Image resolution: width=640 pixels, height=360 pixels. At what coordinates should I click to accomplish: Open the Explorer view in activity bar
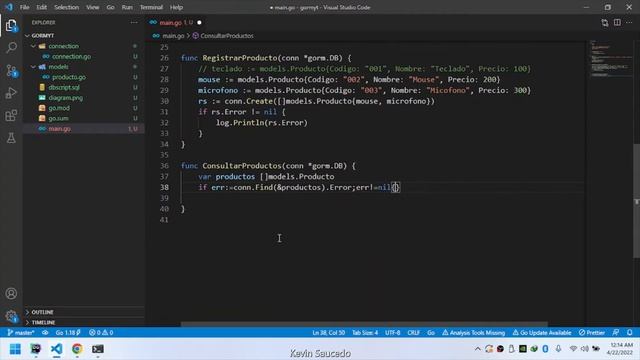[x=11, y=26]
